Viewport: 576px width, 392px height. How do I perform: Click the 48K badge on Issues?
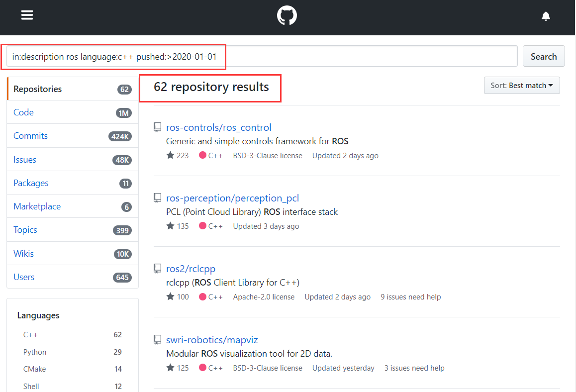coord(122,160)
